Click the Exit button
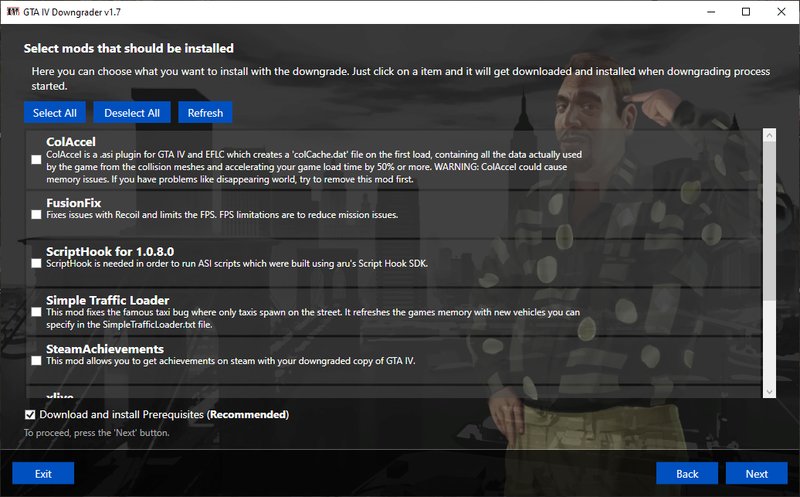800x497 pixels. [43, 474]
